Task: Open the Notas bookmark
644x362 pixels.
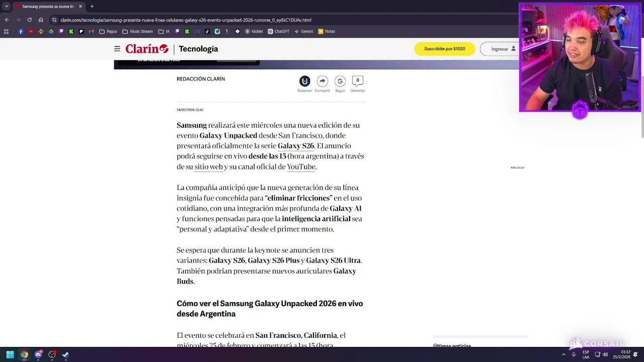Action: click(x=327, y=31)
